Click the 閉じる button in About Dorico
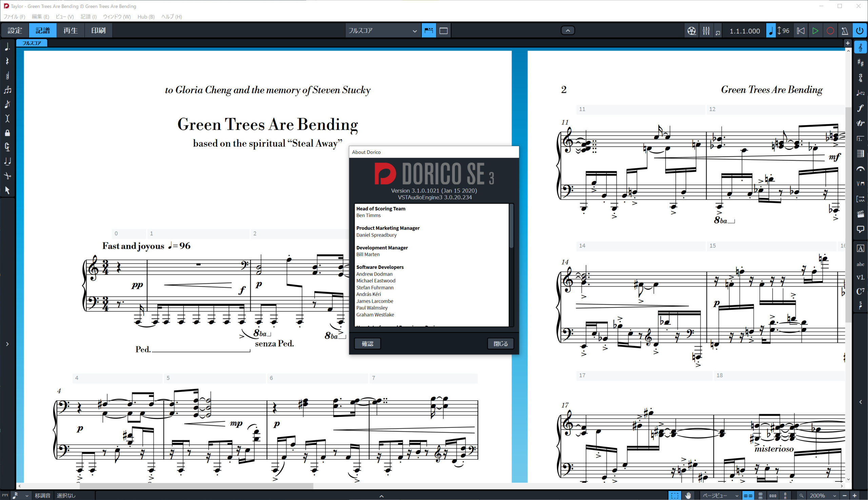This screenshot has width=868, height=500. 500,343
